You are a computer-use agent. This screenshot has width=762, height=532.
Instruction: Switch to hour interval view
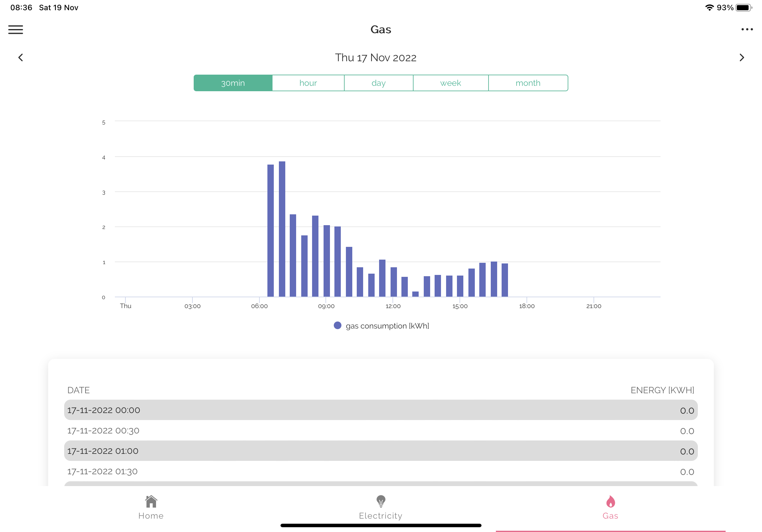pyautogui.click(x=308, y=83)
